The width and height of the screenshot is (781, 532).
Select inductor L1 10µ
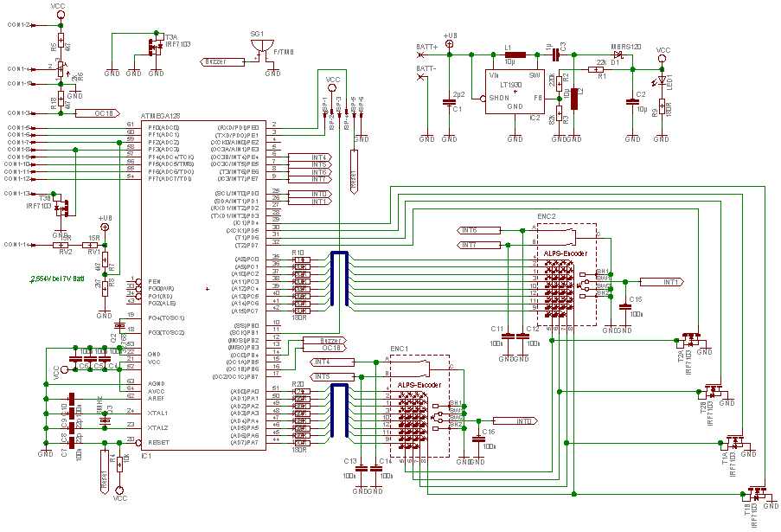coord(515,54)
